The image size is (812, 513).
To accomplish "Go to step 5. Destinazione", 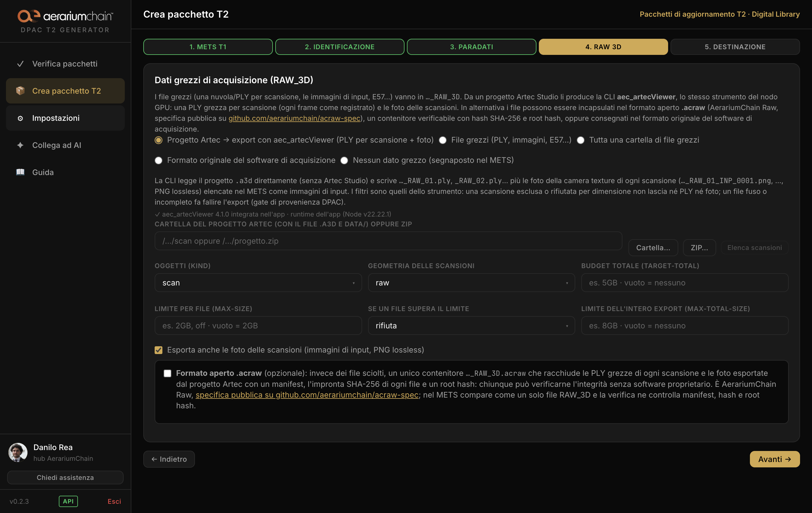I will pyautogui.click(x=735, y=47).
